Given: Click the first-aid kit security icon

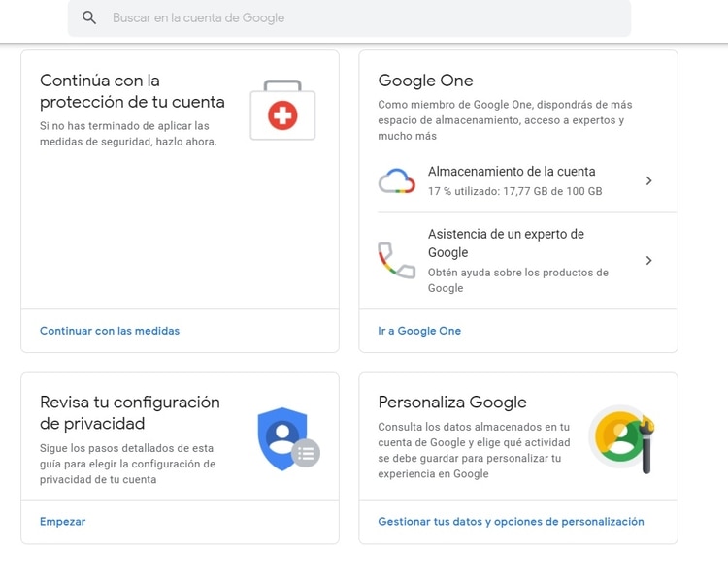Looking at the screenshot, I should (x=282, y=110).
